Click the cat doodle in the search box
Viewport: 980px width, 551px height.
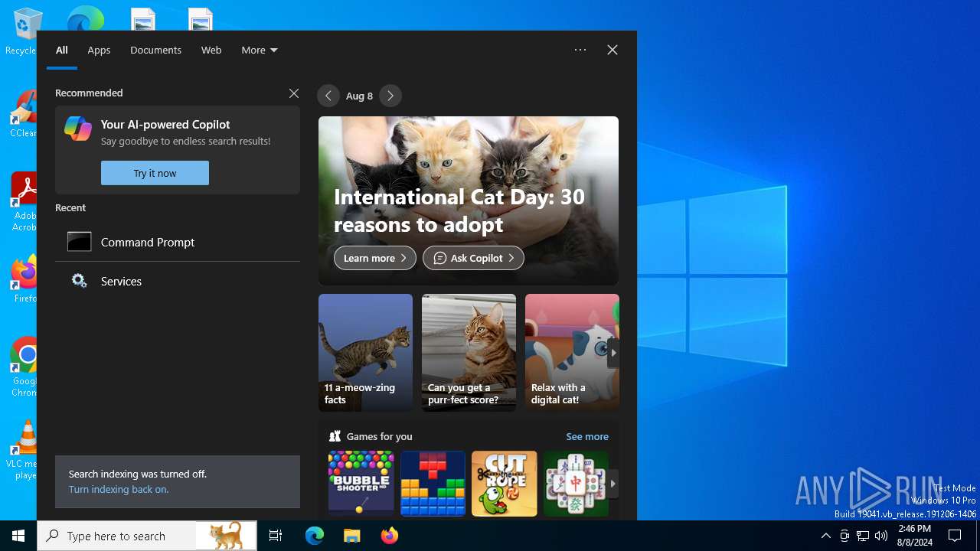pyautogui.click(x=226, y=536)
